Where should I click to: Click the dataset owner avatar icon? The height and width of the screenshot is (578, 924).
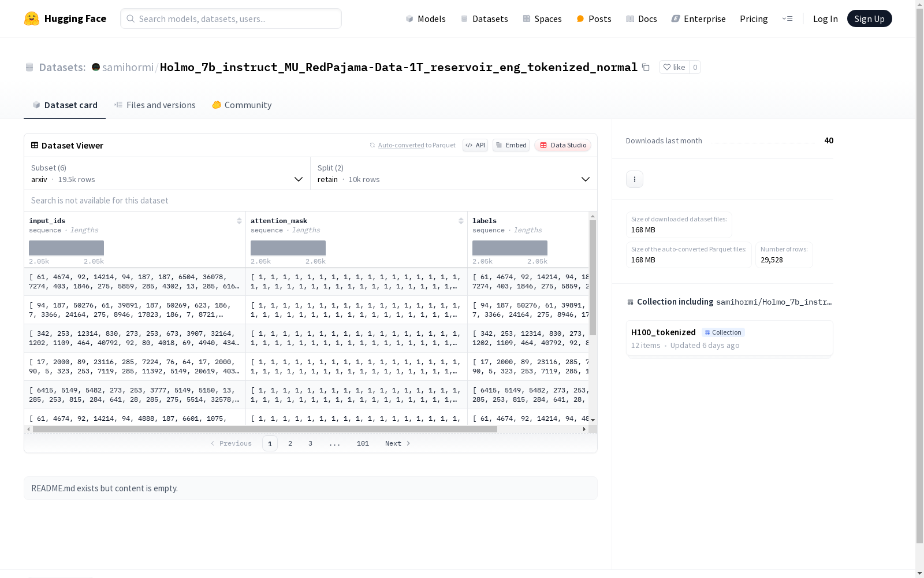point(96,67)
